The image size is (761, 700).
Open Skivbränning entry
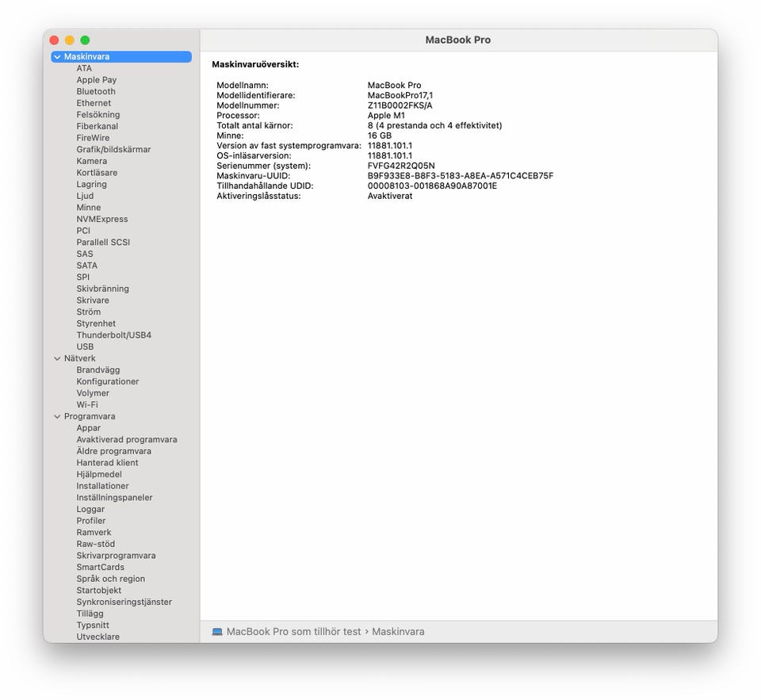(x=102, y=289)
